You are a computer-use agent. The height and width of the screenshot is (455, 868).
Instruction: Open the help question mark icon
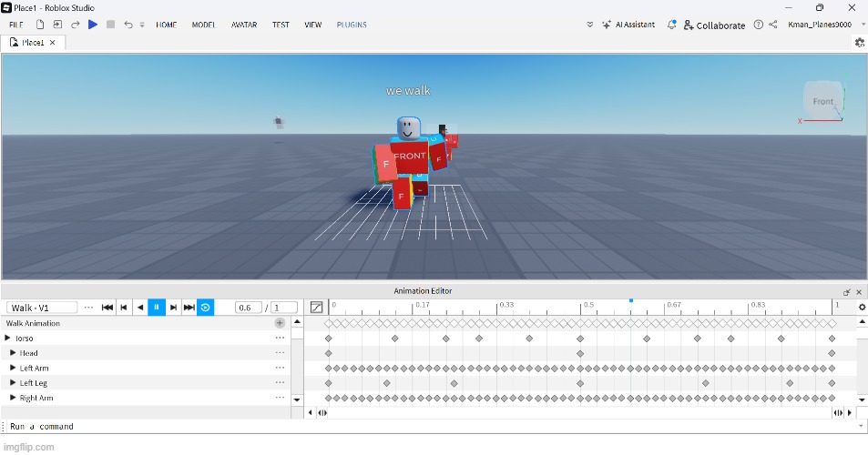coord(759,25)
